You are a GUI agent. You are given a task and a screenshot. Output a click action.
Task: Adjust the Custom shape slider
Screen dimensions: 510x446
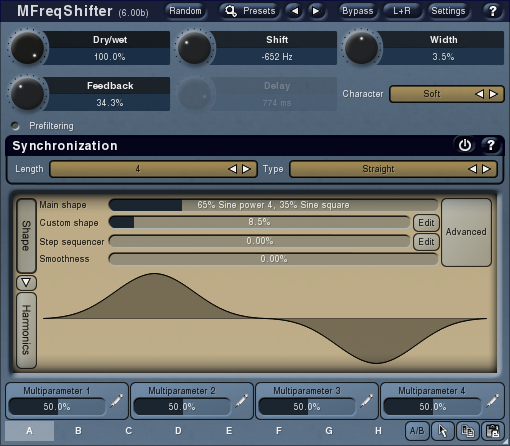click(x=259, y=222)
